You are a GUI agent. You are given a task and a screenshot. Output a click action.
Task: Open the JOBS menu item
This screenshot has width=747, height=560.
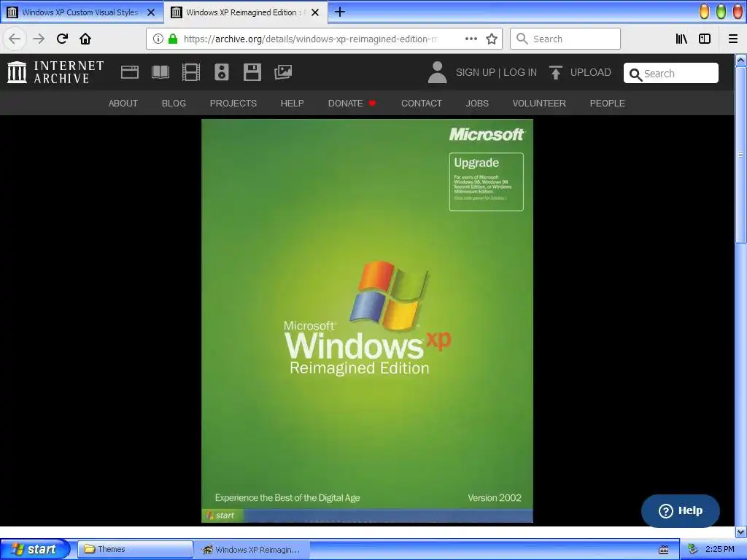pyautogui.click(x=477, y=104)
